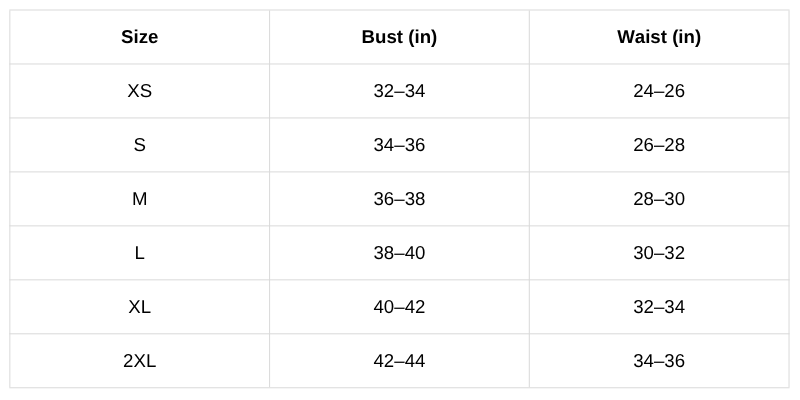Image resolution: width=800 pixels, height=400 pixels.
Task: Click the L bust value 38–40
Action: click(399, 253)
